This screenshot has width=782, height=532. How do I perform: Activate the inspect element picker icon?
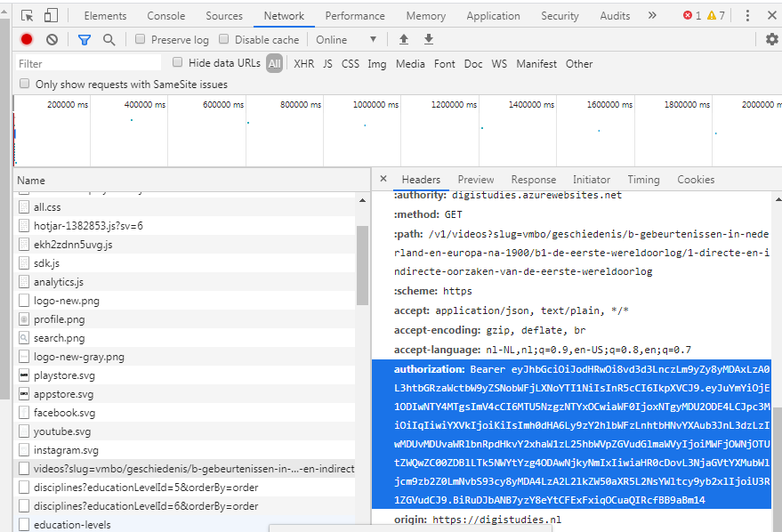coord(27,15)
